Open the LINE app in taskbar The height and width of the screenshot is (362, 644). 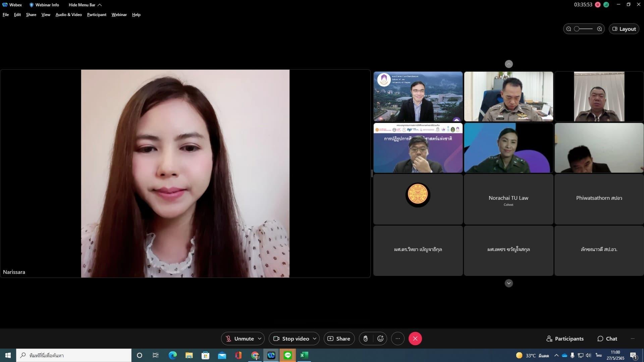pyautogui.click(x=287, y=355)
